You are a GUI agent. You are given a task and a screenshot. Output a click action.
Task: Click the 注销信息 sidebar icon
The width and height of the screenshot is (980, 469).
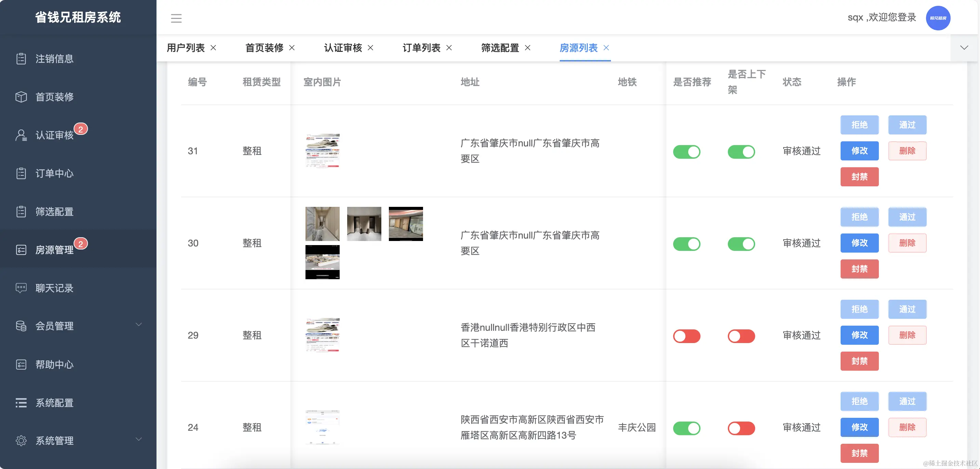point(21,58)
